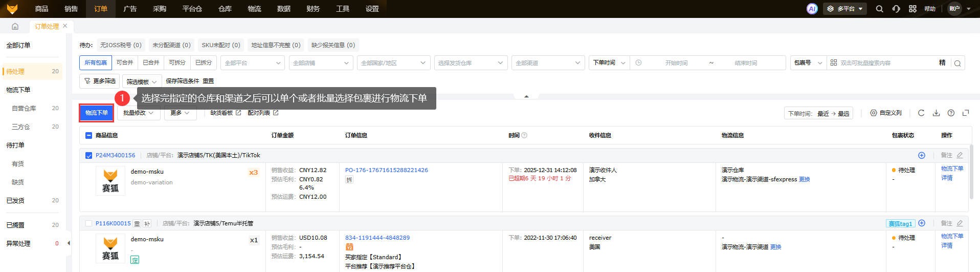Open 更多筛选 filters button
The image size is (980, 272).
100,81
